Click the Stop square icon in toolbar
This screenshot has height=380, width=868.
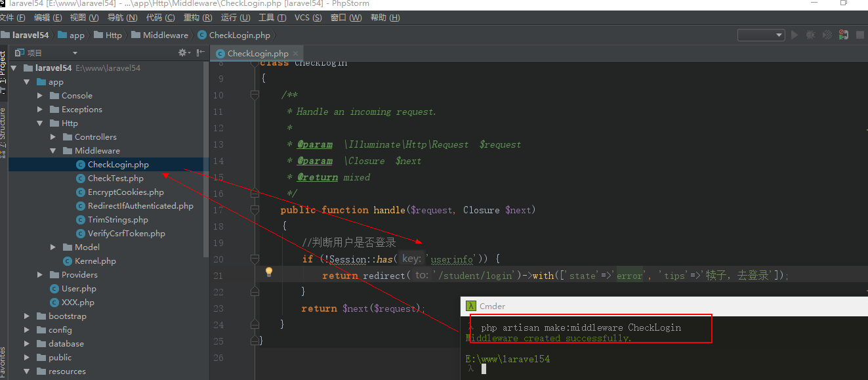859,35
